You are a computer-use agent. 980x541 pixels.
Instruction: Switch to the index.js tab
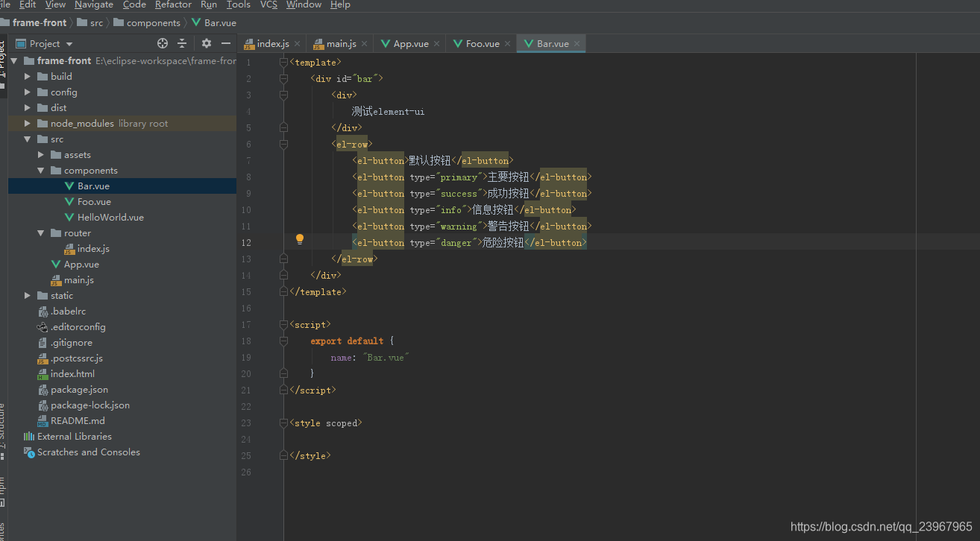click(x=272, y=44)
